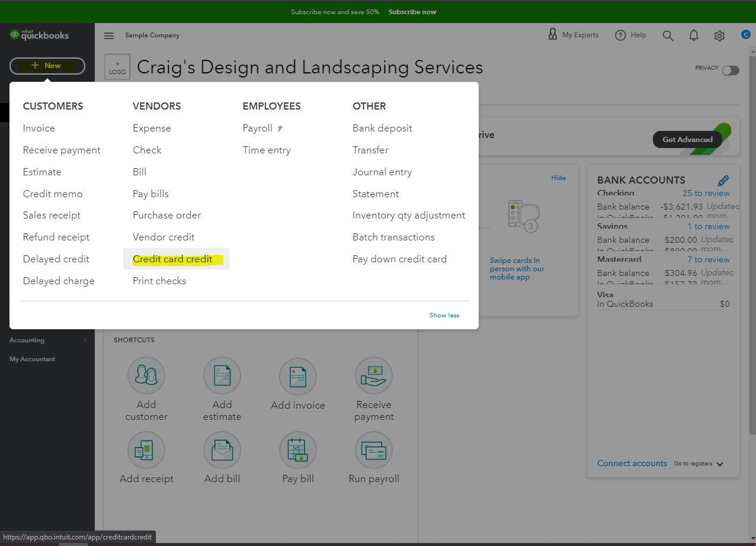Collapse the menu with Show less

pyautogui.click(x=444, y=315)
